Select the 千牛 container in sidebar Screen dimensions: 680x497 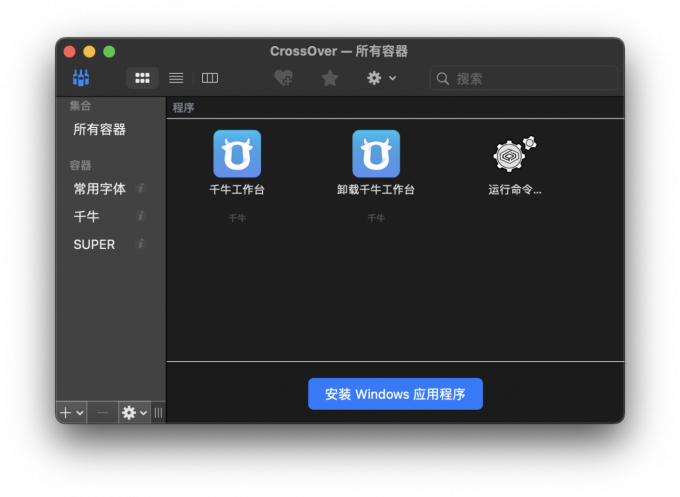pyautogui.click(x=86, y=216)
